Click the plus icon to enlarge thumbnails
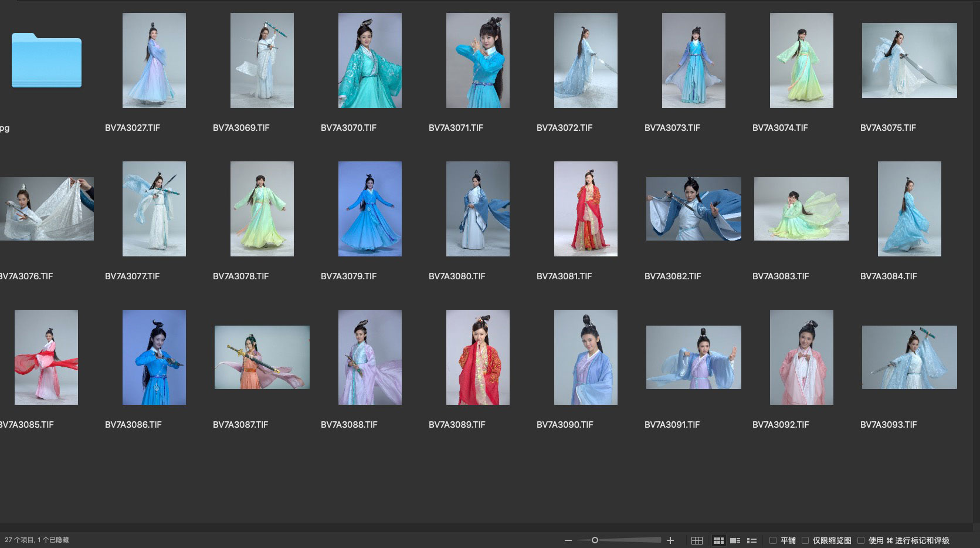Screen dimensions: 980x548 coord(670,540)
